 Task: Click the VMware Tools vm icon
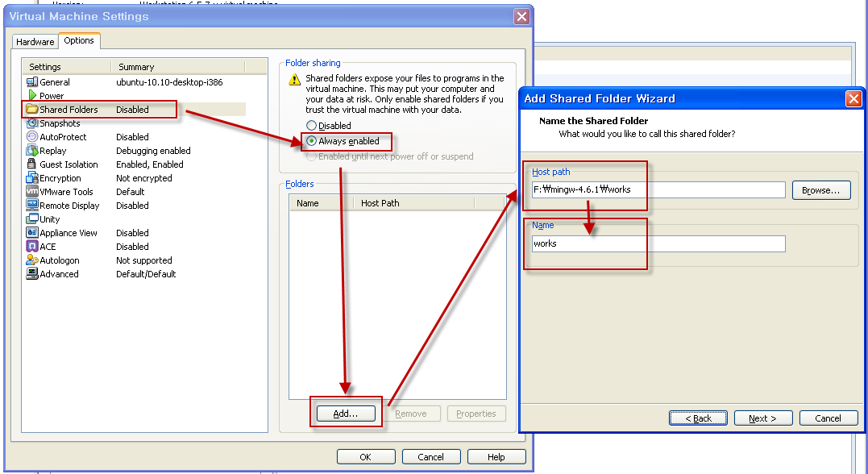click(x=32, y=192)
